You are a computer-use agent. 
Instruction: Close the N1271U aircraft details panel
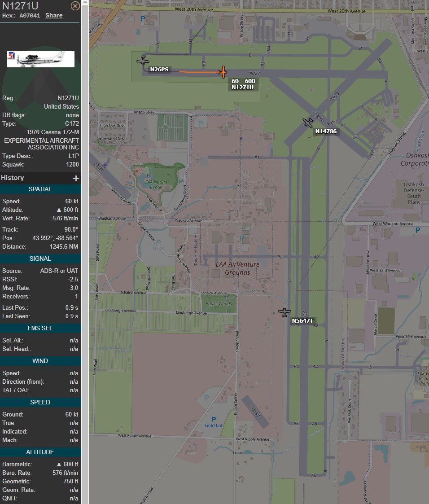pyautogui.click(x=75, y=6)
